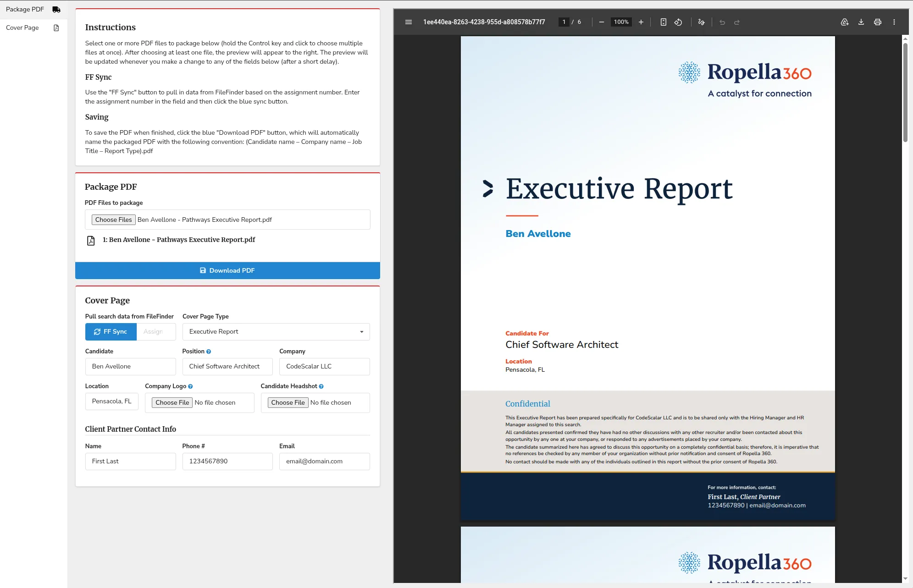The width and height of the screenshot is (913, 588).
Task: Download the PDF from viewer toolbar
Action: point(861,22)
